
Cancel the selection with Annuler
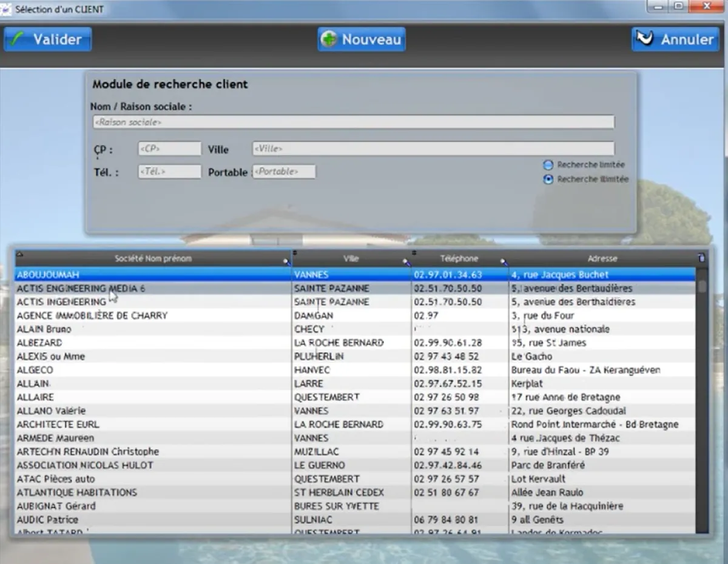[675, 39]
